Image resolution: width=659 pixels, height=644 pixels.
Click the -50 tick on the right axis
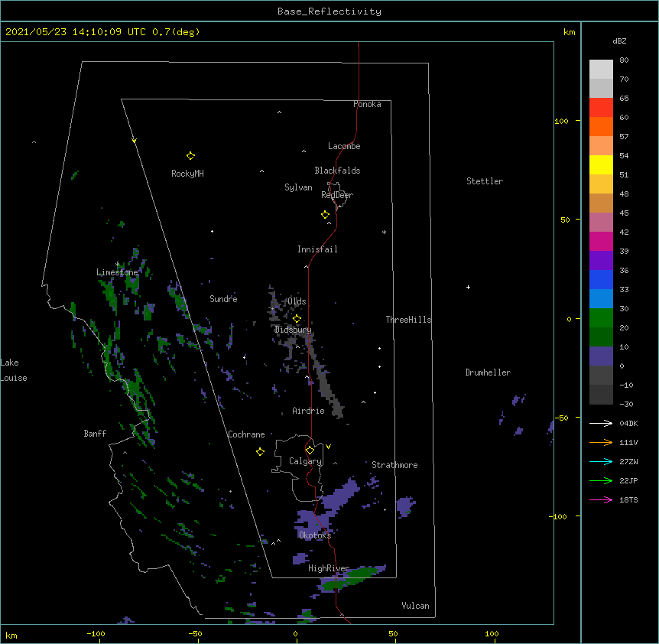tap(561, 418)
